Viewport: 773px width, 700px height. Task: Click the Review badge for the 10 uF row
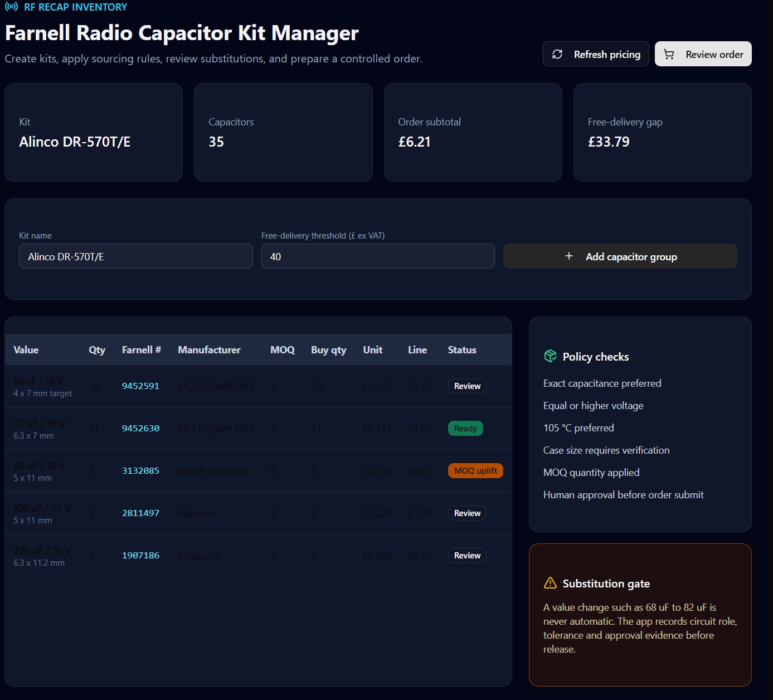pos(467,386)
